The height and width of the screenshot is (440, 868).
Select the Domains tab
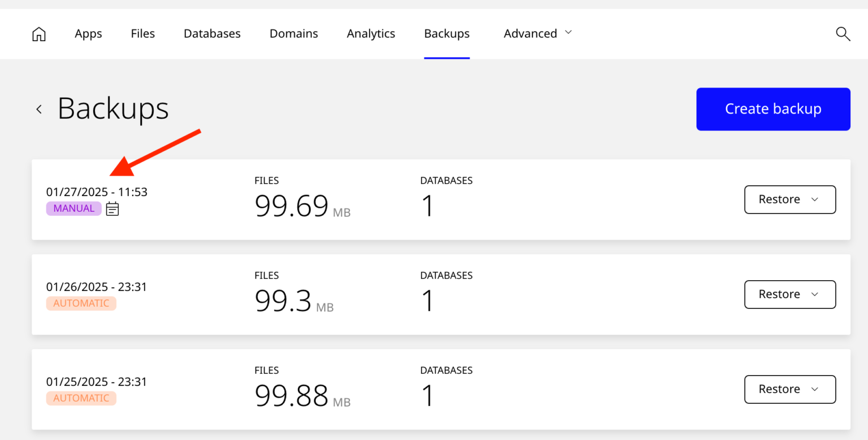[293, 34]
